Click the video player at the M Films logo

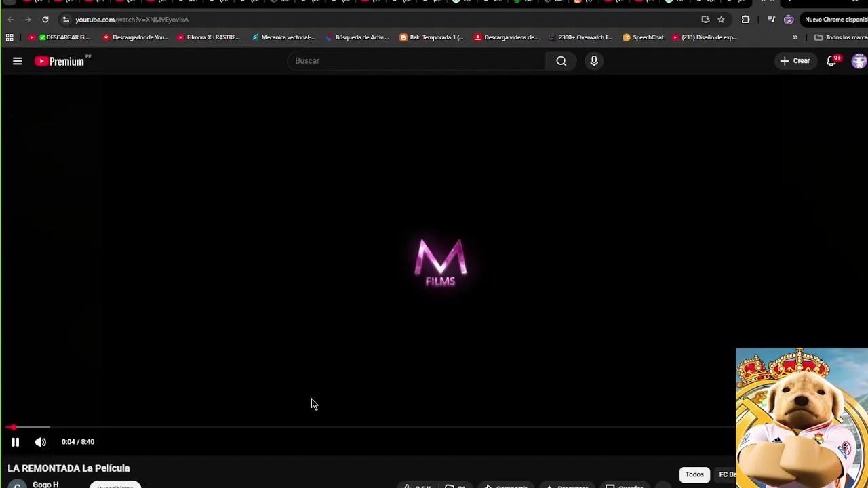(x=441, y=263)
